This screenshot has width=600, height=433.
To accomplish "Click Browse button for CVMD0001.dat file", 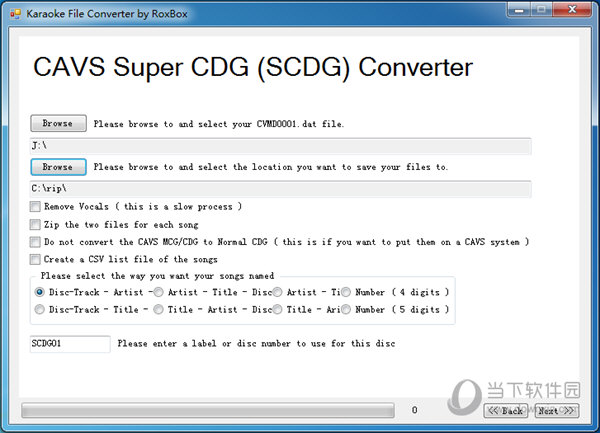I will 58,123.
